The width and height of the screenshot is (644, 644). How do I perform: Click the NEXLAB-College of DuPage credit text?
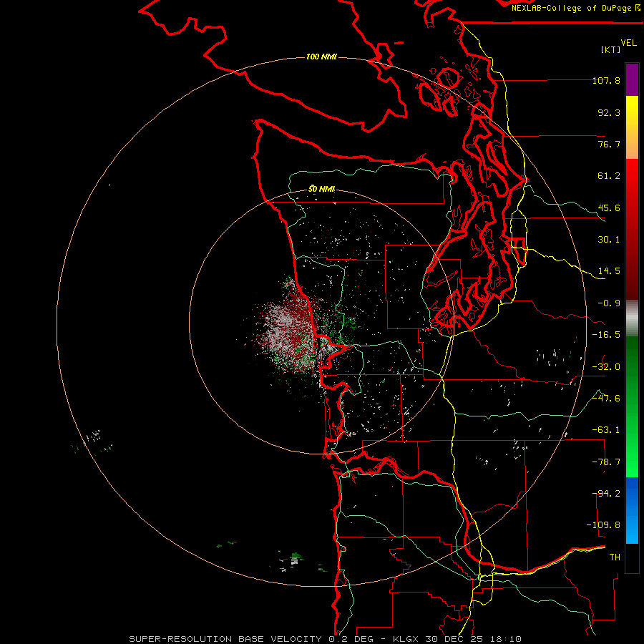coord(575,8)
